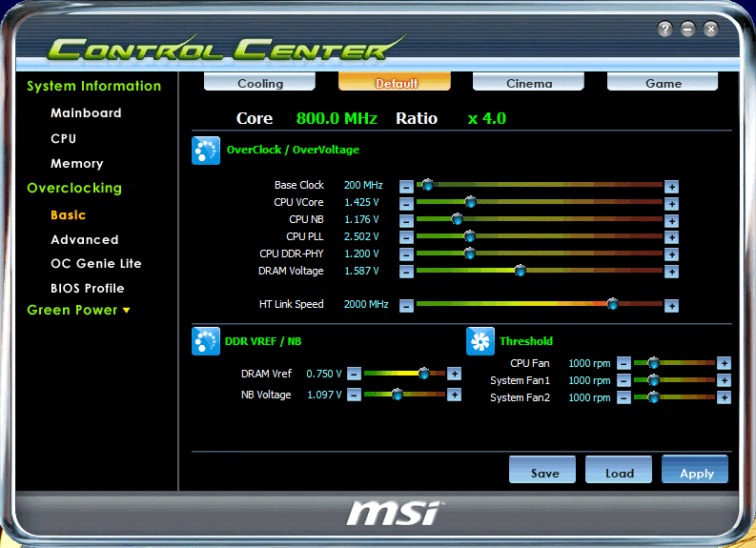The width and height of the screenshot is (756, 548).
Task: Click the 2000 MHz HT Link value
Action: click(x=366, y=305)
